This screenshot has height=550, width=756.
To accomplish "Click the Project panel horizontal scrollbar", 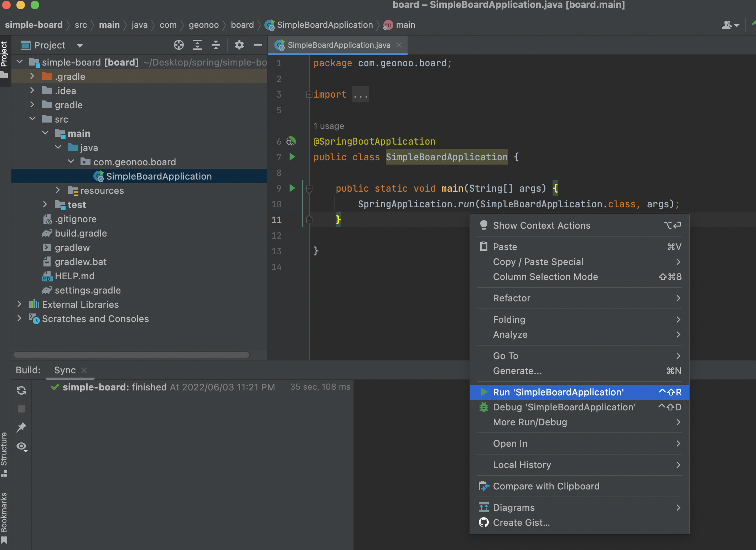I will tap(131, 355).
